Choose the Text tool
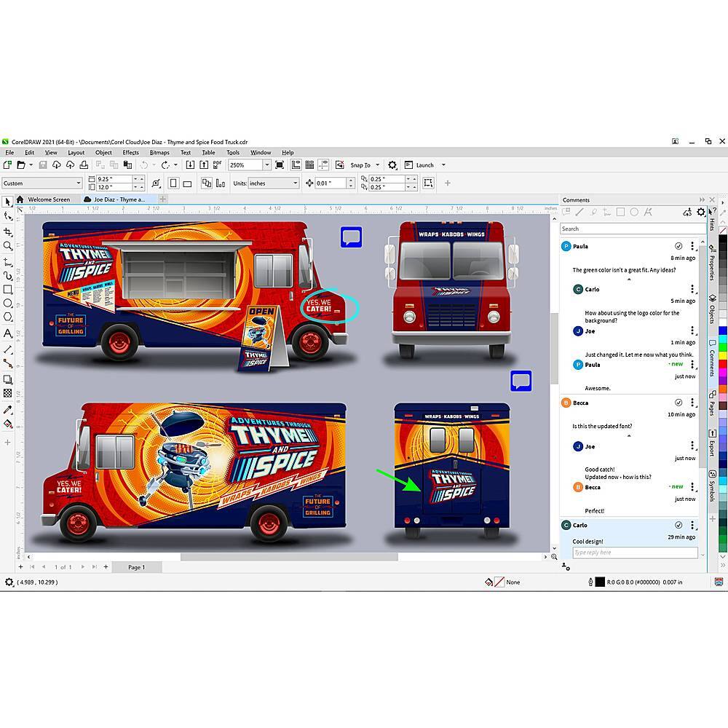The width and height of the screenshot is (728, 728). (x=8, y=333)
